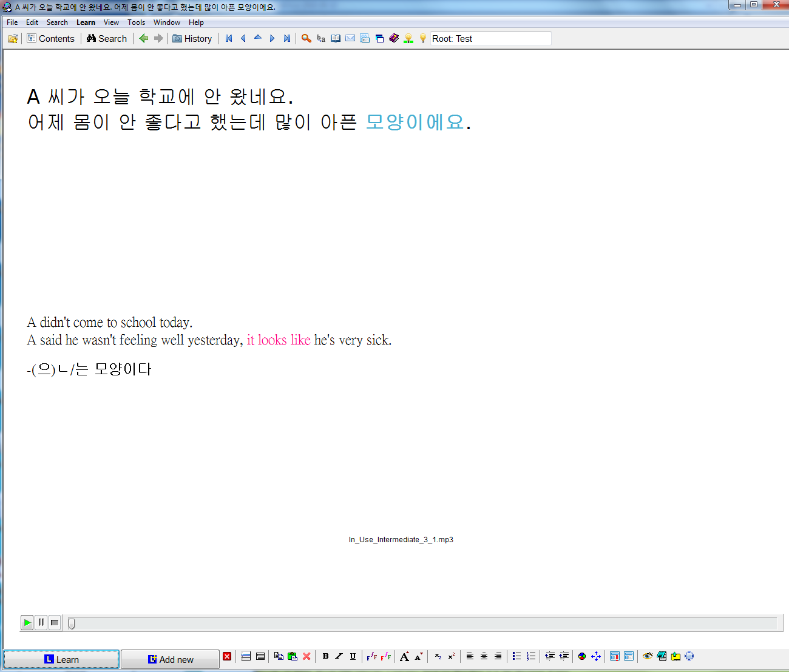Insert a numbered list

point(531,656)
